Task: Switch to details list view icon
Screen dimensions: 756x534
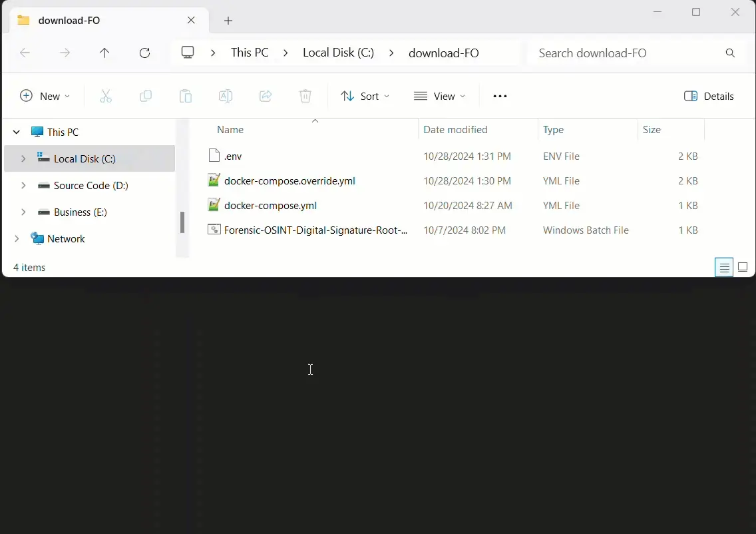Action: tap(724, 267)
